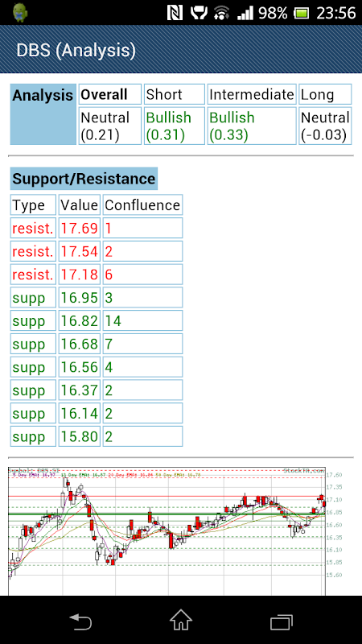Tap the 15.60 price label on the chart axis
362x644 pixels.
coord(335,575)
